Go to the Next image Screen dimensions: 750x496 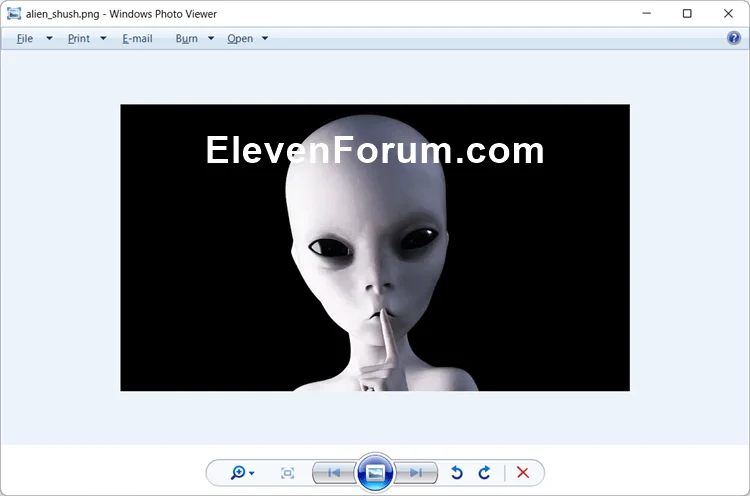[416, 473]
